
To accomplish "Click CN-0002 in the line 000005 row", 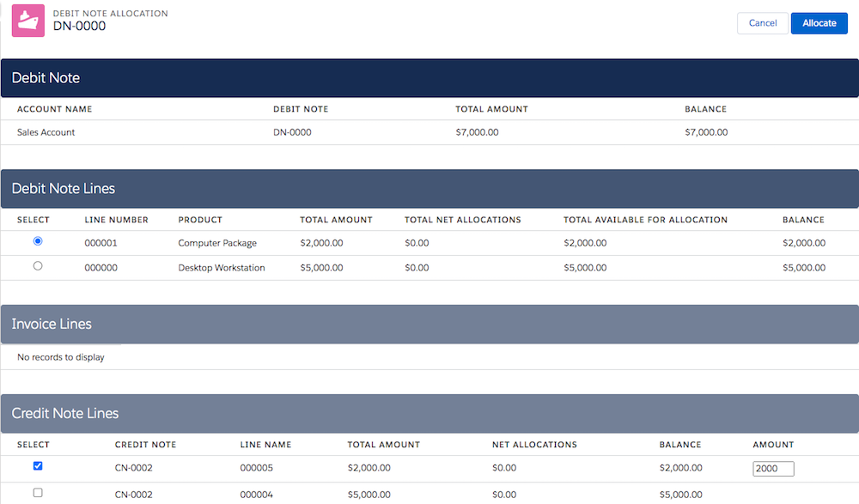I will pyautogui.click(x=134, y=468).
